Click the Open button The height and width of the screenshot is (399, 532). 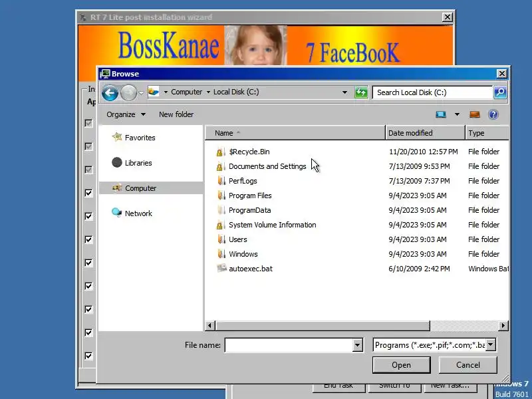[402, 365]
